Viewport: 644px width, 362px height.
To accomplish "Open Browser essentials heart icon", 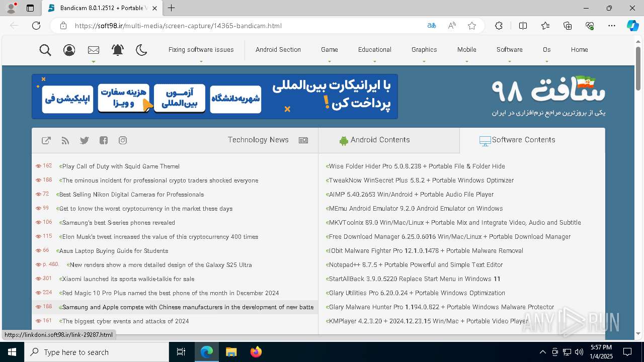I will pyautogui.click(x=590, y=26).
